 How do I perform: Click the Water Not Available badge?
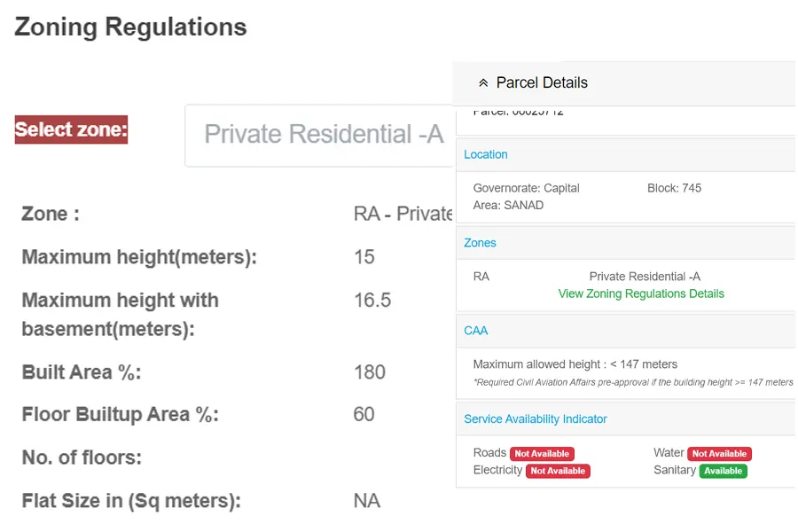click(x=719, y=454)
